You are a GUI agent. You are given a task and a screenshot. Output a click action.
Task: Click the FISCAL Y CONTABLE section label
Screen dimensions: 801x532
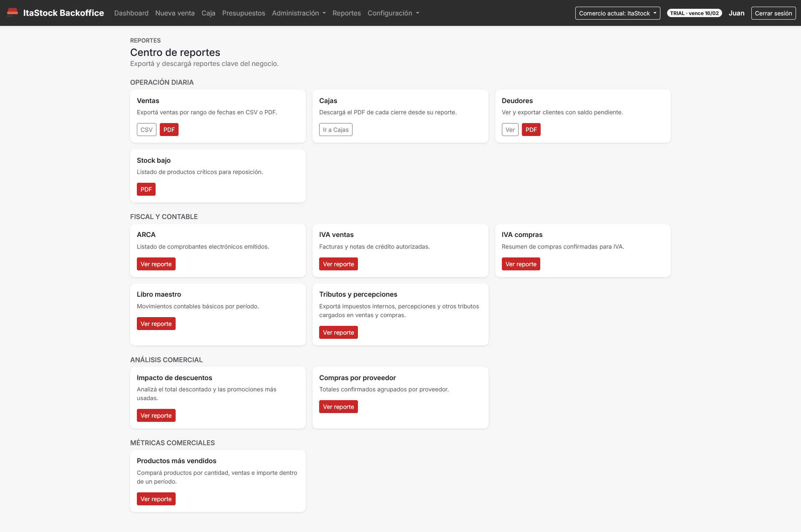click(x=164, y=217)
